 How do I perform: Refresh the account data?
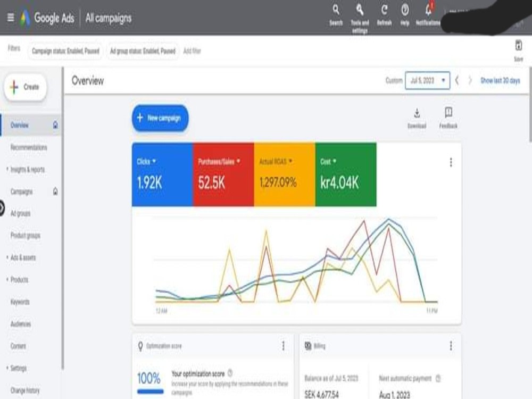384,15
